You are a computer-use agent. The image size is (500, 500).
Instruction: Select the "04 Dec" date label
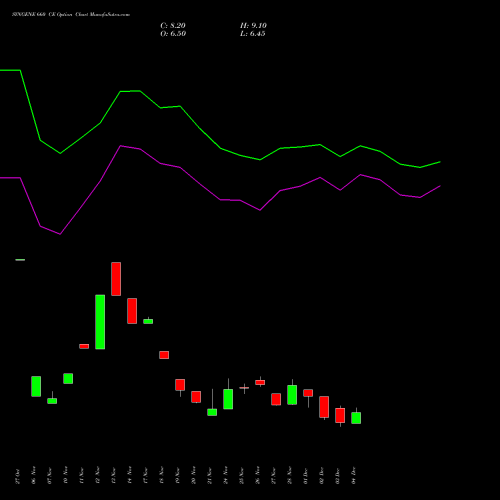[x=354, y=476]
